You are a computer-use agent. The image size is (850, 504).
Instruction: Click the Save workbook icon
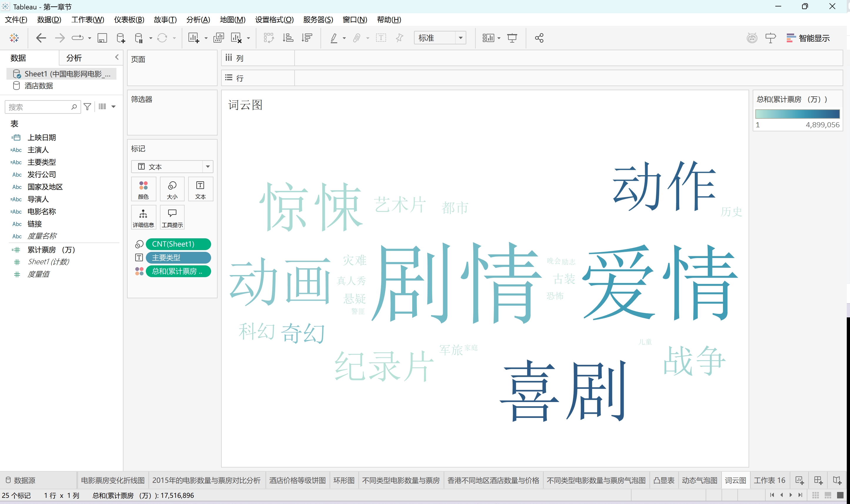coord(102,38)
